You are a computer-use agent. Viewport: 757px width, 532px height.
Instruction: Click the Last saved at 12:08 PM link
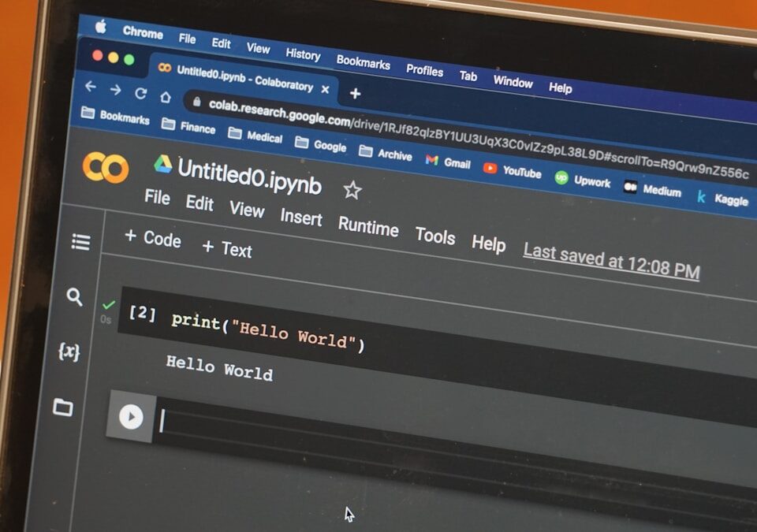[x=611, y=261]
